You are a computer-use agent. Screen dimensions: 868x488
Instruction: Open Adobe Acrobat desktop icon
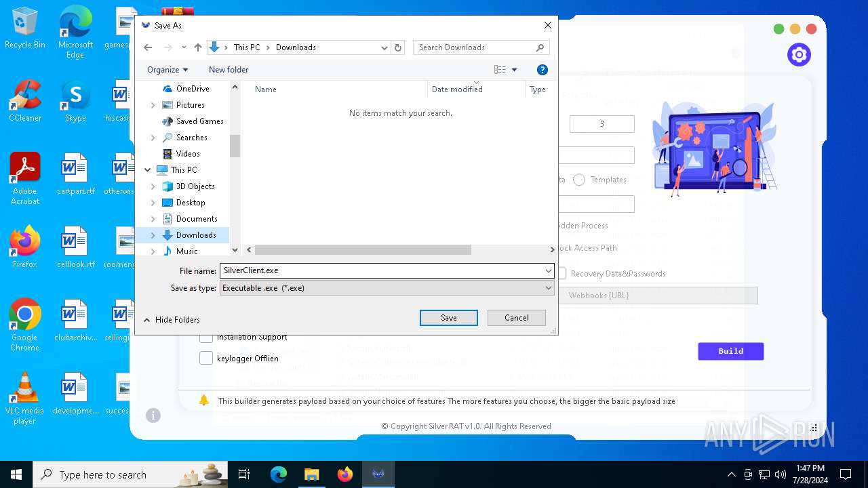point(25,179)
